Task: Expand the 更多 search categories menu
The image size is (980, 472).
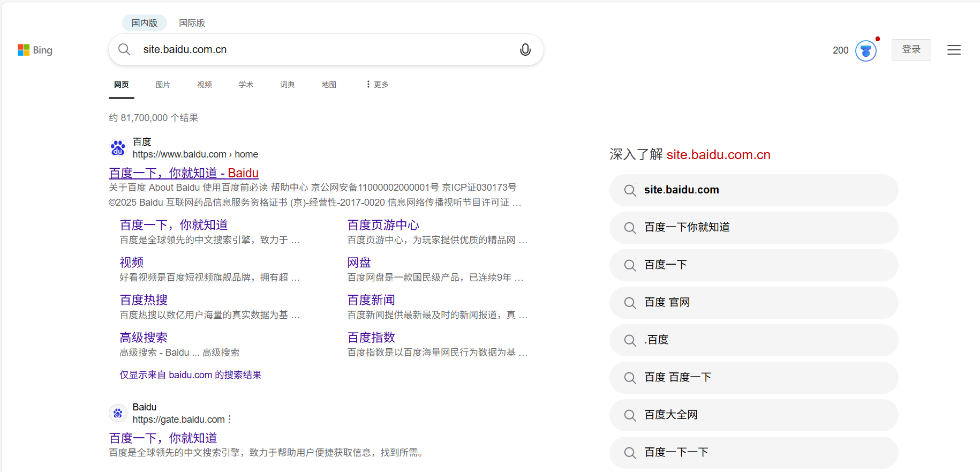Action: [378, 84]
